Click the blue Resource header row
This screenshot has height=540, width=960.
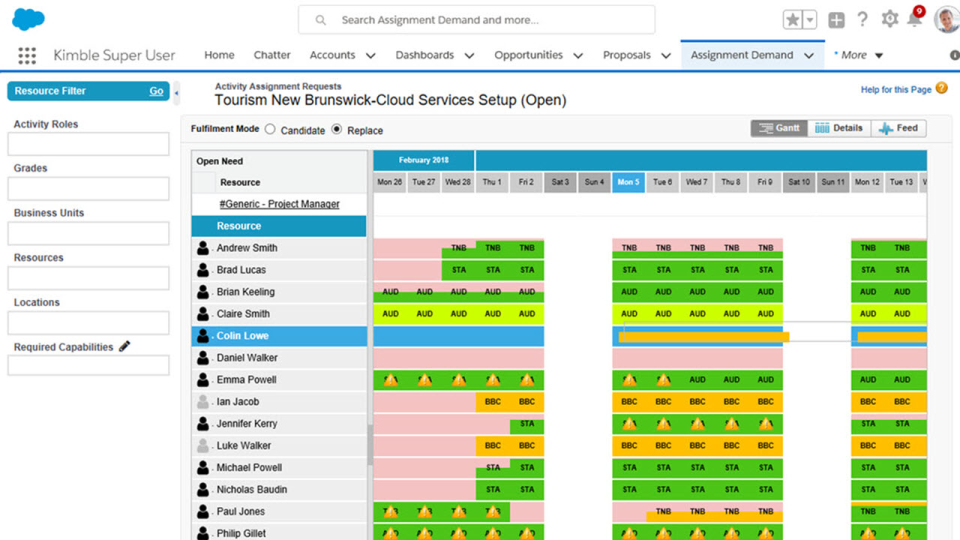[279, 226]
